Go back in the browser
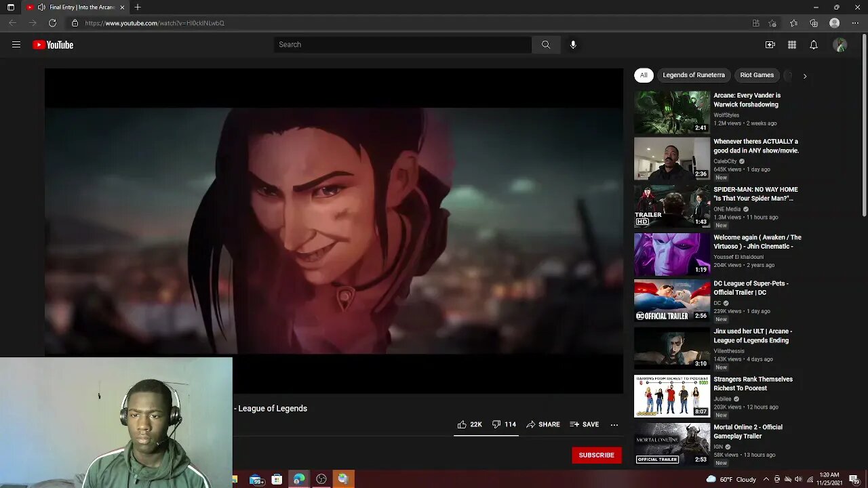The width and height of the screenshot is (868, 488). tap(12, 23)
